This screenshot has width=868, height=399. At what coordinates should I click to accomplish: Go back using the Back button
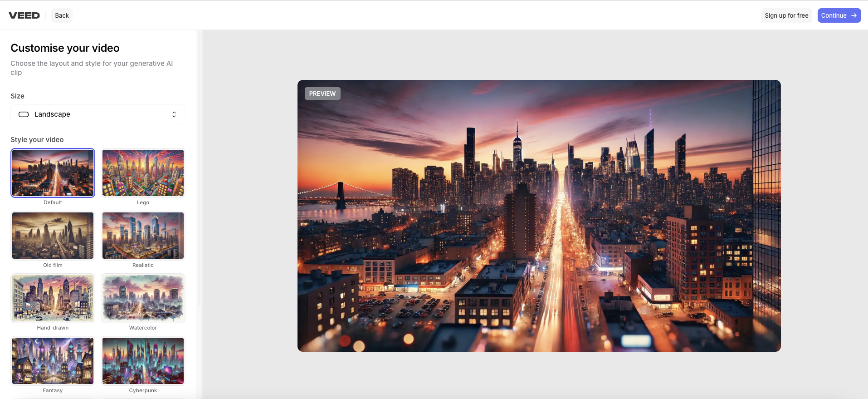pyautogui.click(x=62, y=15)
